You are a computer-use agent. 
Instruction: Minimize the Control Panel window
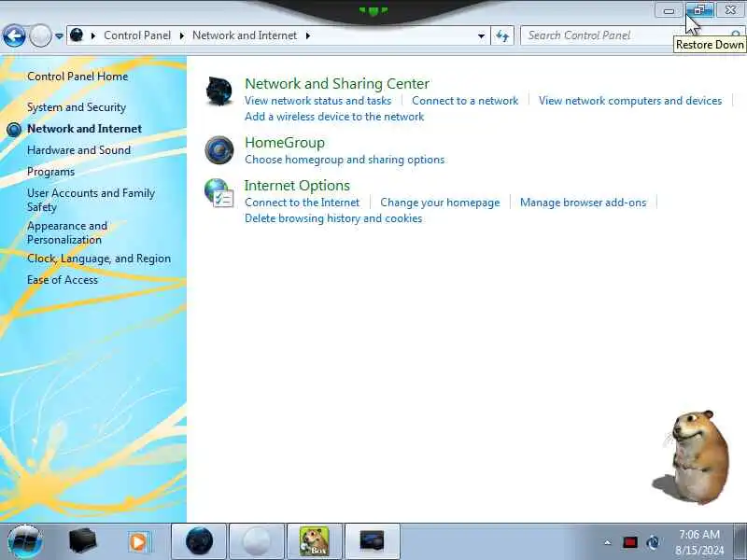669,10
